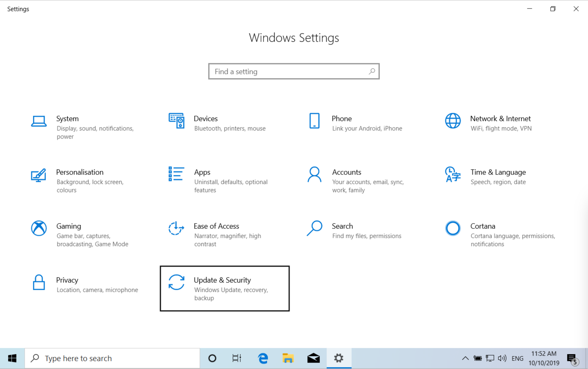Open the Accounts person icon
The image size is (588, 369).
pos(314,174)
